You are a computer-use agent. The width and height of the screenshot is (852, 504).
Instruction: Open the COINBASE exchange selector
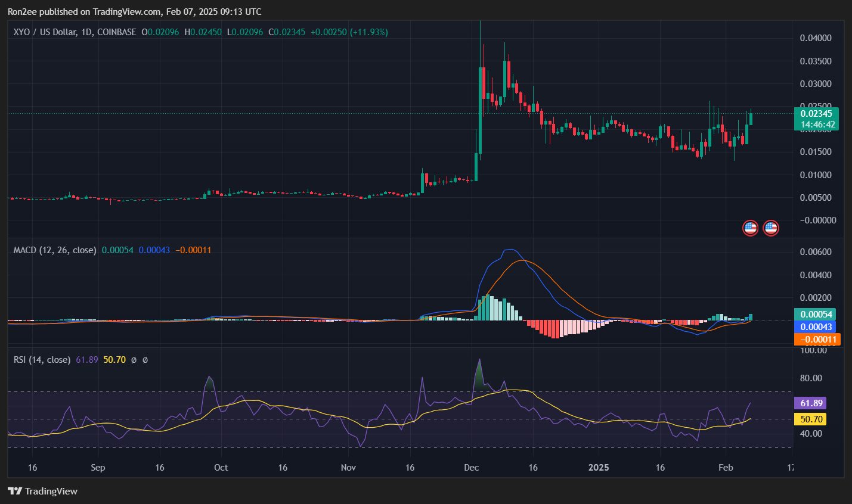117,32
